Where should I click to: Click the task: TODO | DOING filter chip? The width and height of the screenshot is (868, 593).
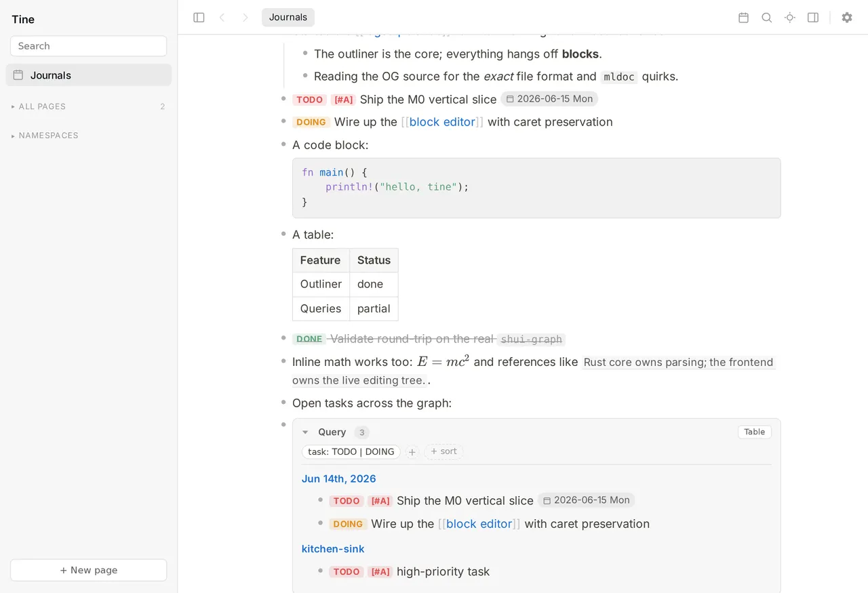point(351,451)
